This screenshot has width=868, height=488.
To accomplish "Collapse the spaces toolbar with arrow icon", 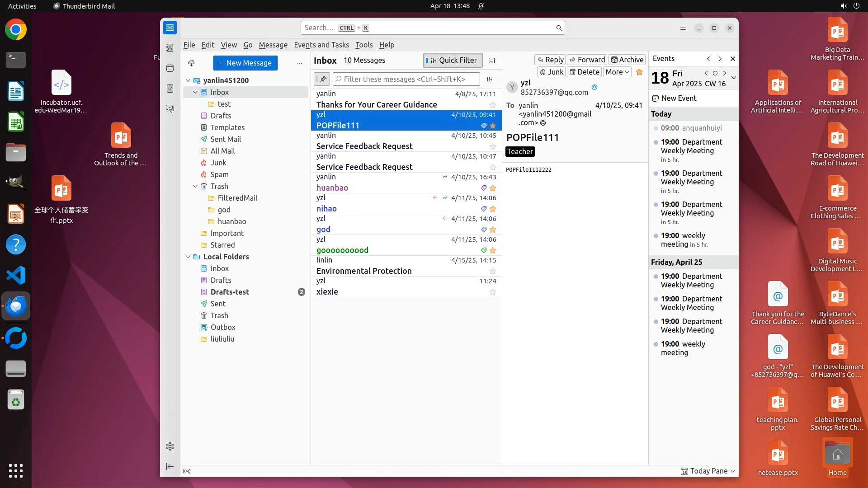I will [x=170, y=467].
